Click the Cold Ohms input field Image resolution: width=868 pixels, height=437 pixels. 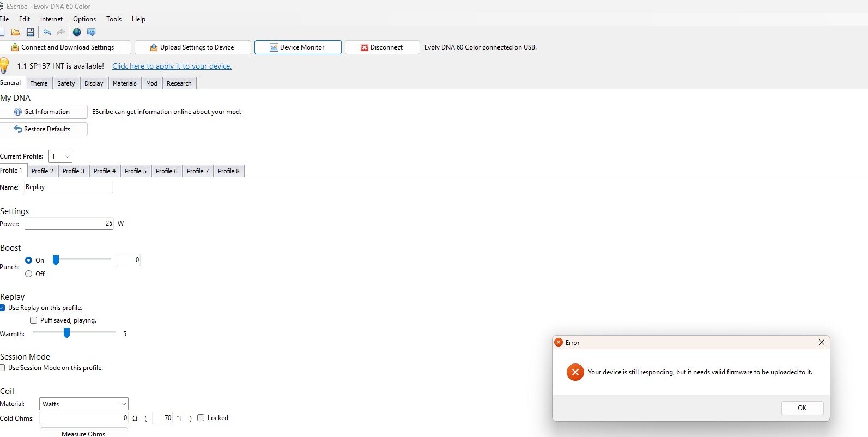point(84,418)
